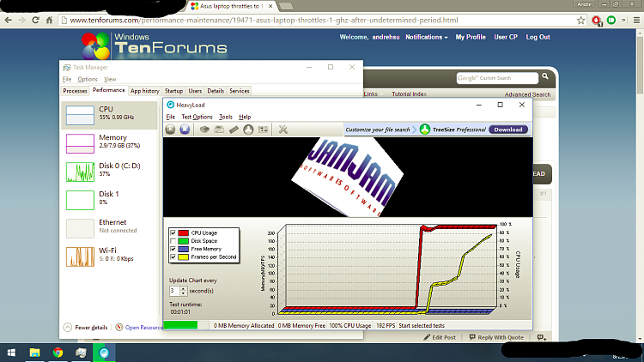Click the TreeSize Download button

click(x=508, y=130)
